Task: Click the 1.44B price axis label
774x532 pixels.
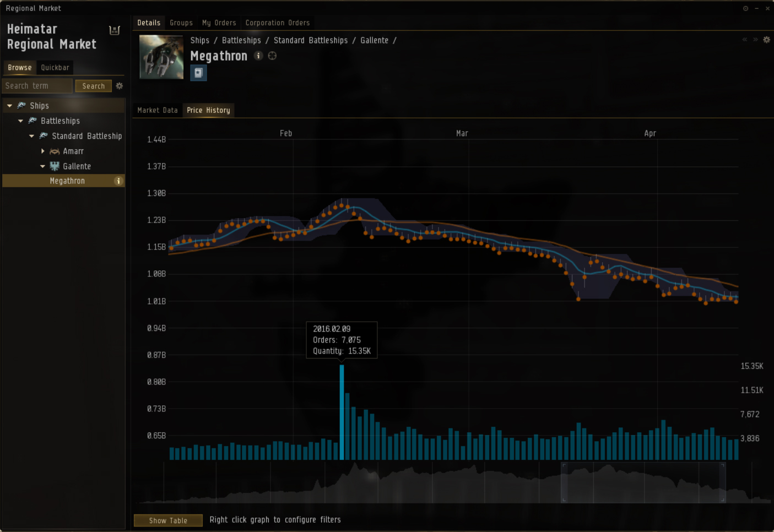Action: coord(156,139)
